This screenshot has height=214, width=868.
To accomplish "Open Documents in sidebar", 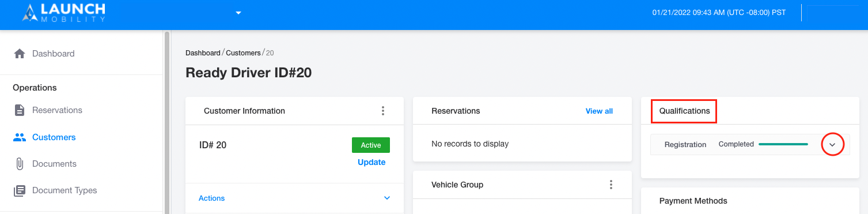I will click(54, 164).
